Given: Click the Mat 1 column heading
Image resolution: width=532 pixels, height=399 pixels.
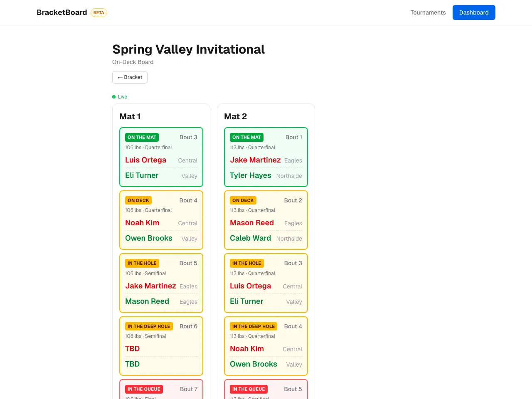Looking at the screenshot, I should point(130,116).
